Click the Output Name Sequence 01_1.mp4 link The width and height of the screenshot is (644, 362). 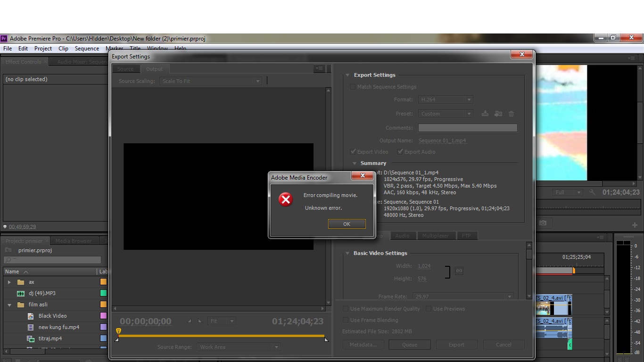pos(442,140)
